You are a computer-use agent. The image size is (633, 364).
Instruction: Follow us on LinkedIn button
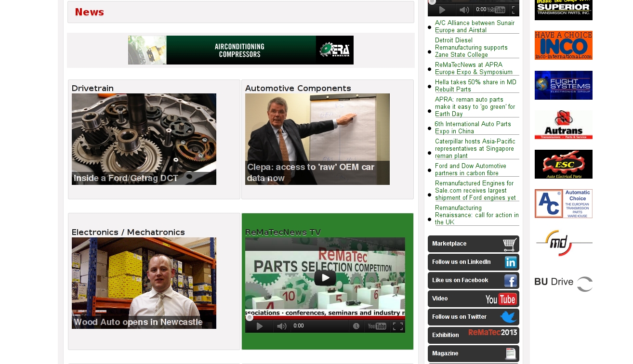(474, 262)
